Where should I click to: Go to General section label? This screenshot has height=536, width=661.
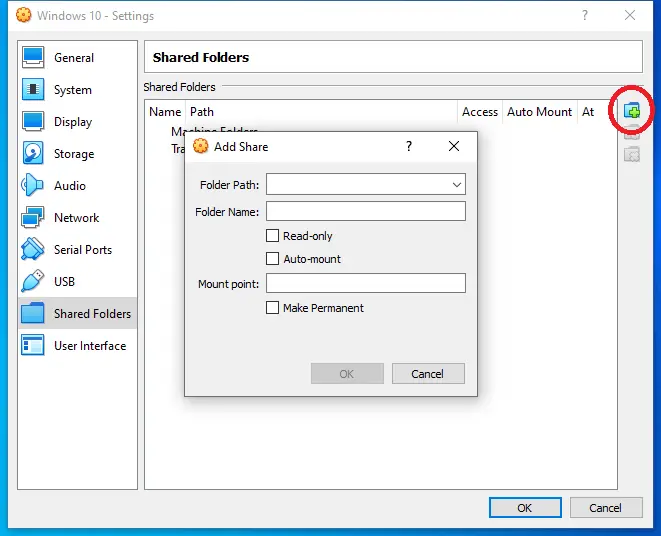click(74, 58)
